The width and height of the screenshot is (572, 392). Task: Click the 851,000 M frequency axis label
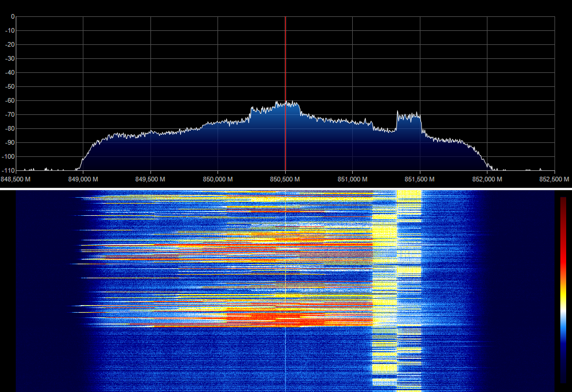click(352, 179)
